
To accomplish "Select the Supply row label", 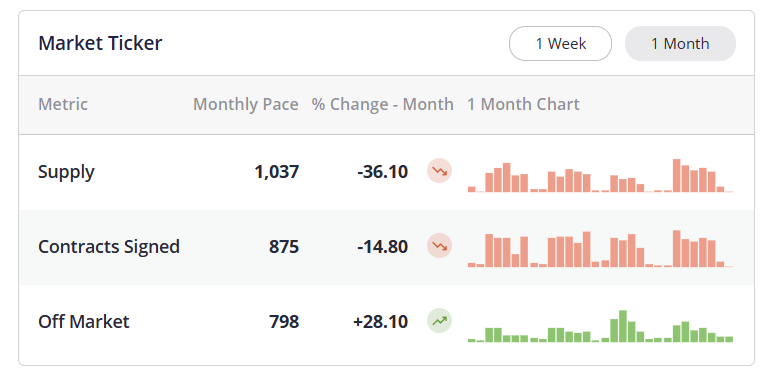I will click(x=66, y=172).
